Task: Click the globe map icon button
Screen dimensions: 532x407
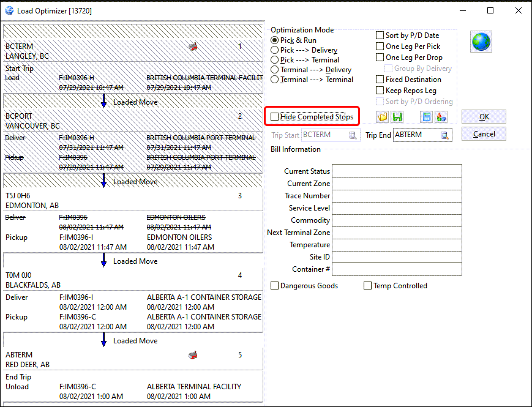Action: (x=481, y=42)
